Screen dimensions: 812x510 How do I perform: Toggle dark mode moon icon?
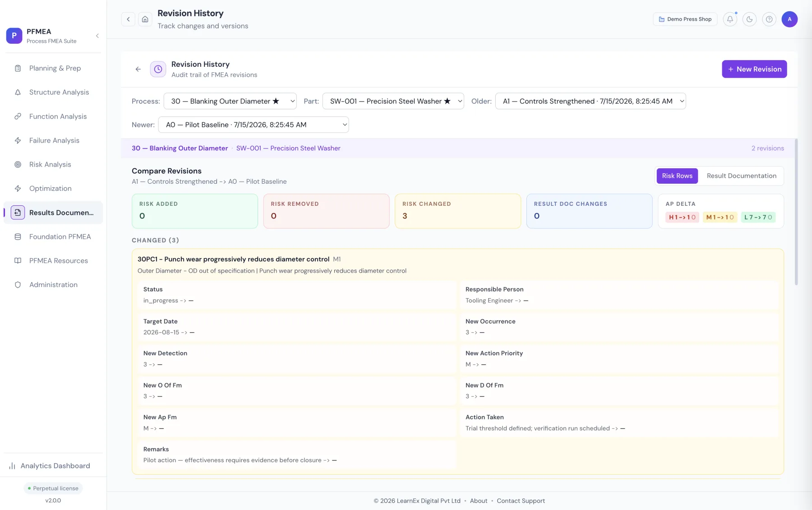pyautogui.click(x=749, y=19)
